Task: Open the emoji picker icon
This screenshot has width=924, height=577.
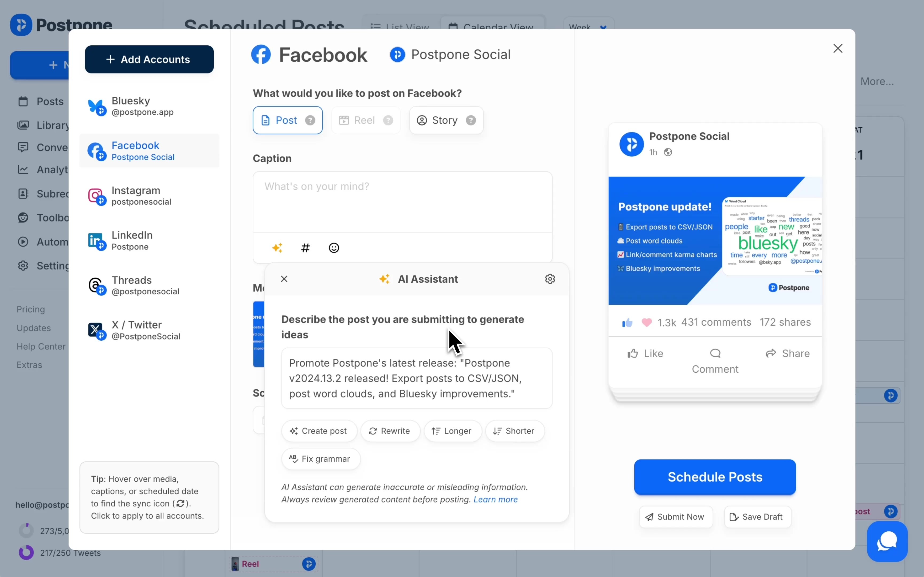Action: [x=334, y=248]
